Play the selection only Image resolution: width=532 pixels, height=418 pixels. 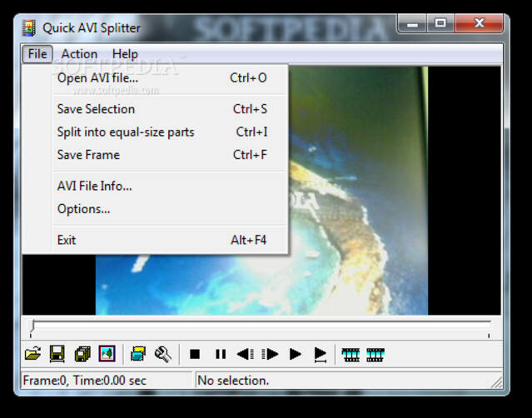[x=320, y=355]
